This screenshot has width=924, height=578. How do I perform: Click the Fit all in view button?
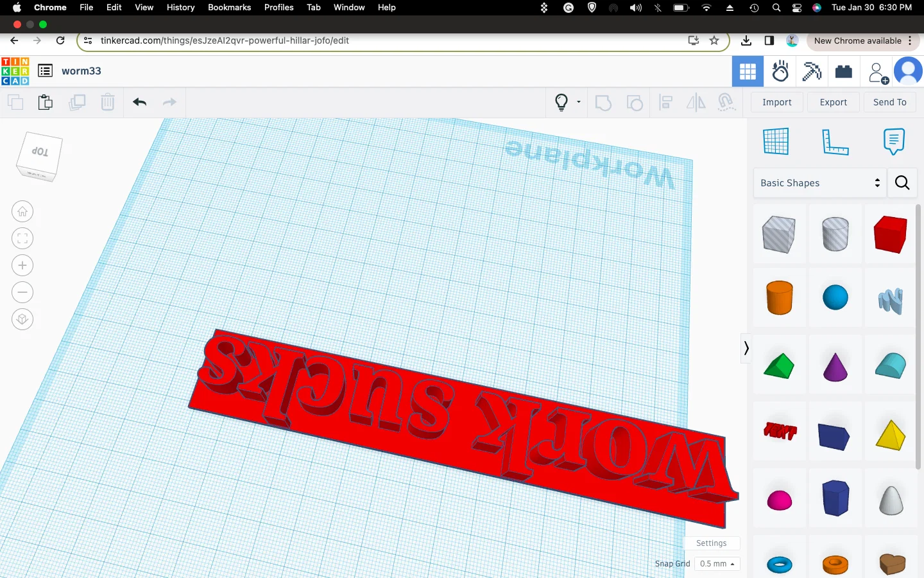[x=22, y=238]
